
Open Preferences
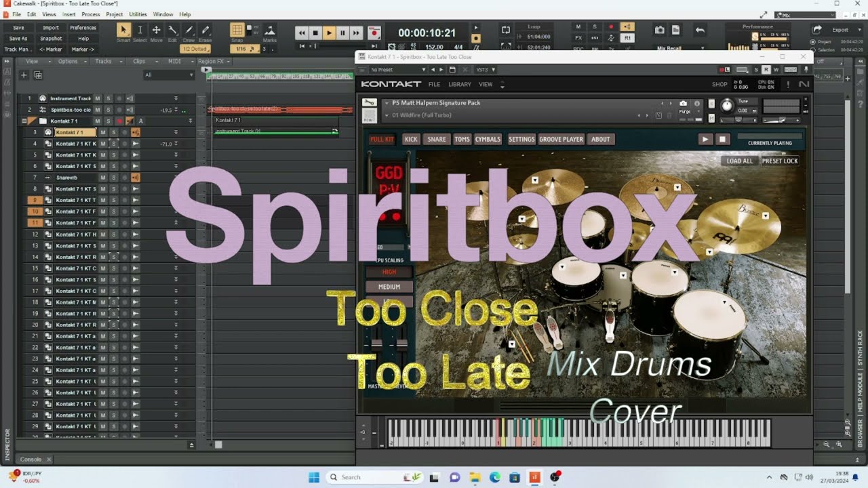point(83,28)
